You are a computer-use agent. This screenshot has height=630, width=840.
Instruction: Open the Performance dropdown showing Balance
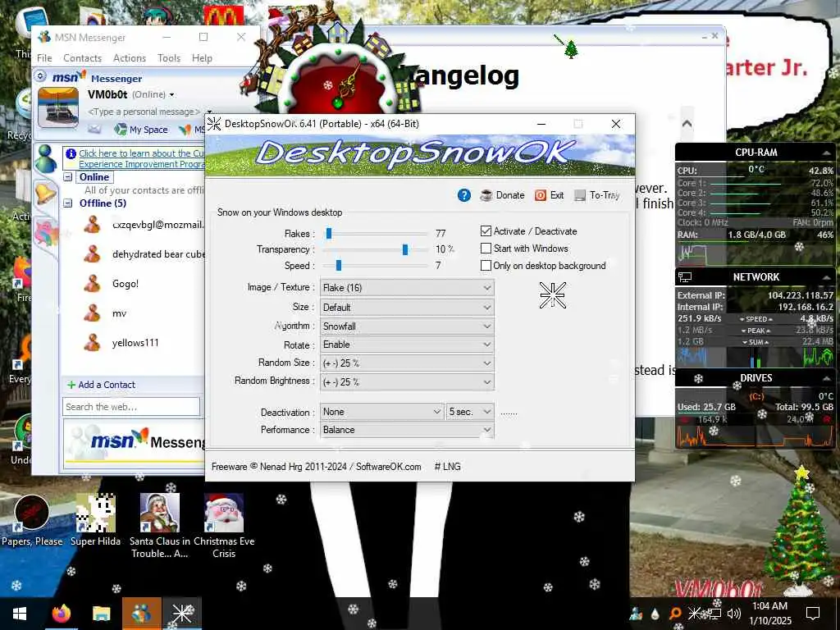[x=407, y=430]
